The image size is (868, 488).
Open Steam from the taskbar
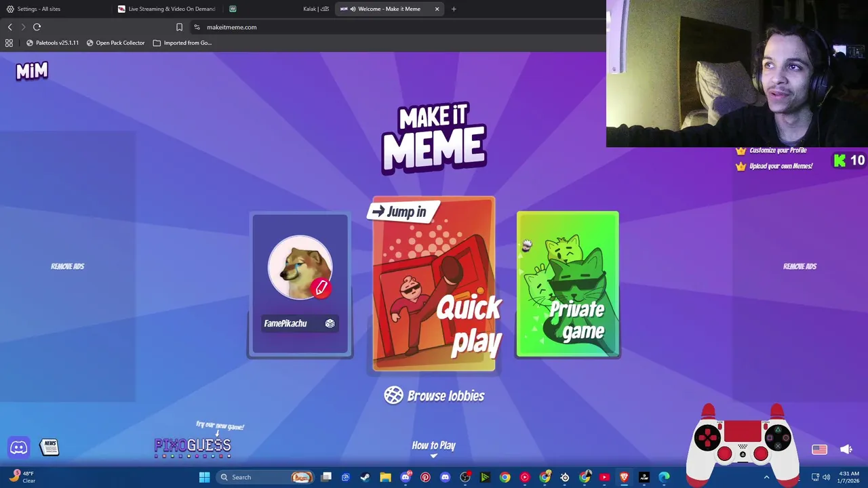click(365, 477)
